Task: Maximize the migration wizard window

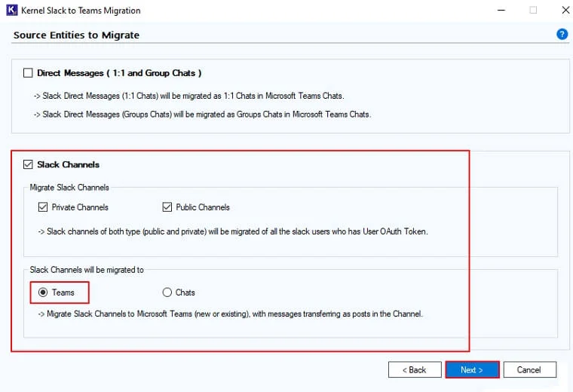Action: tap(533, 10)
